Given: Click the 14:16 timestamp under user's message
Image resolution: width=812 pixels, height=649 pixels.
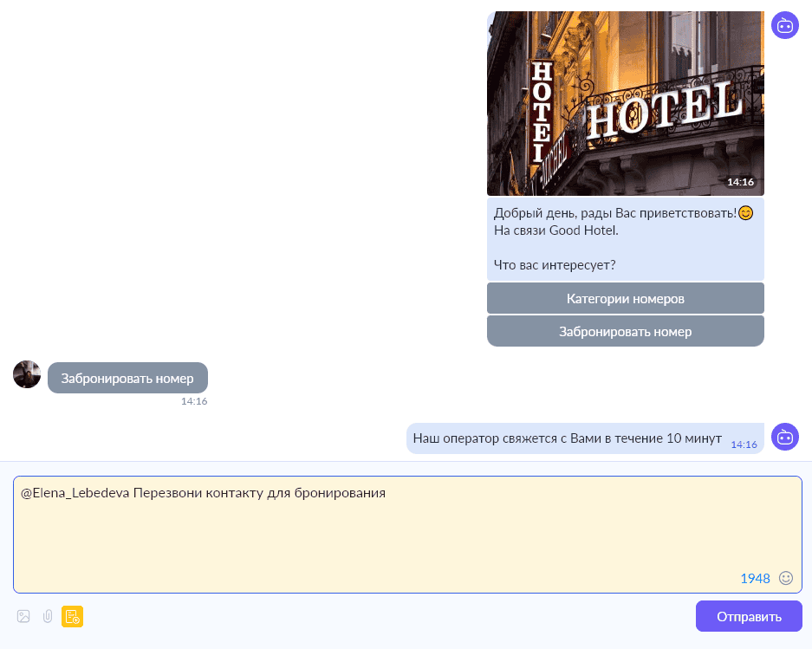Looking at the screenshot, I should coord(194,401).
